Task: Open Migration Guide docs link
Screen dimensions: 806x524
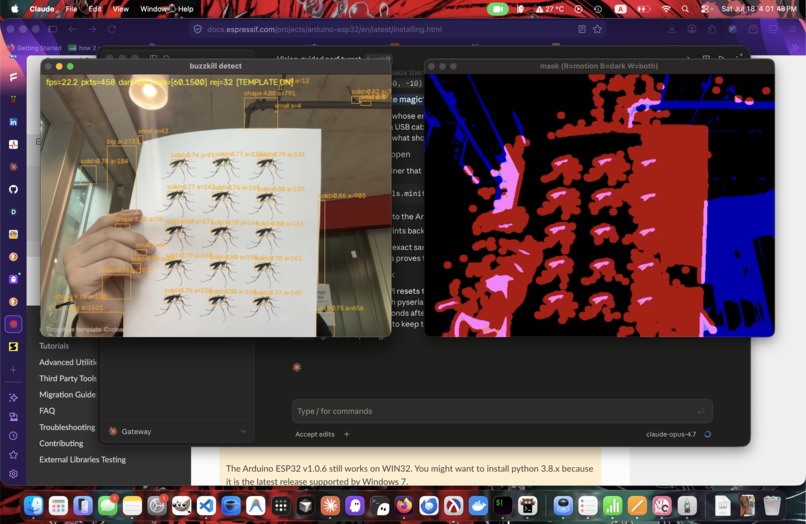Action: [67, 394]
